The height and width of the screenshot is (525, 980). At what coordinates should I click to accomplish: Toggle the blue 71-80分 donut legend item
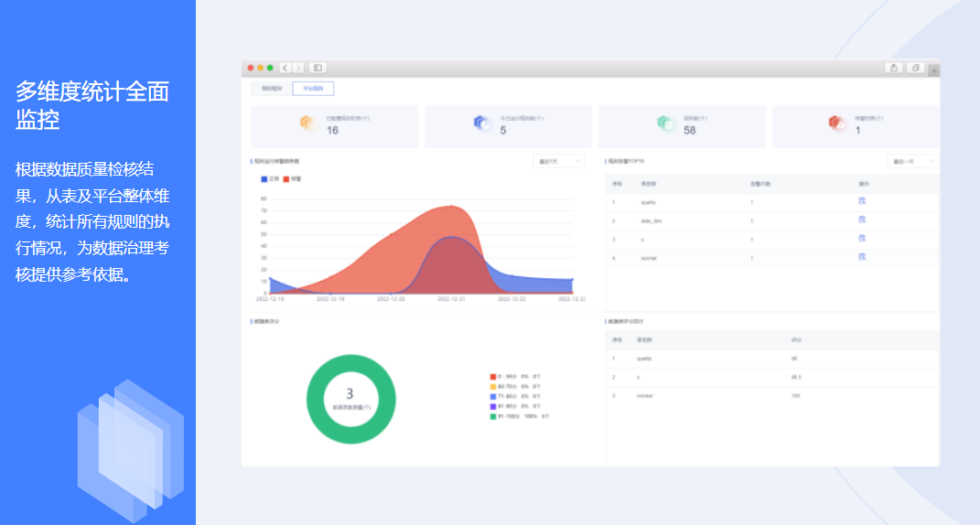click(x=515, y=396)
